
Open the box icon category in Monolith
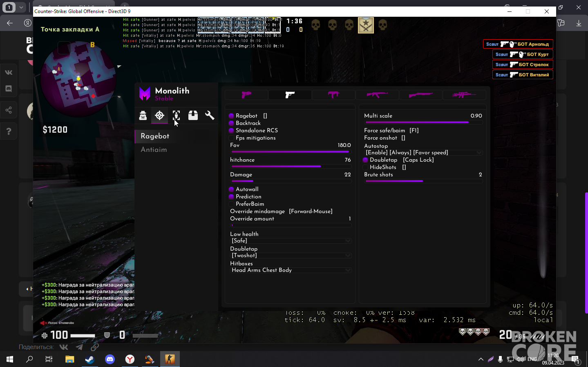coord(193,116)
